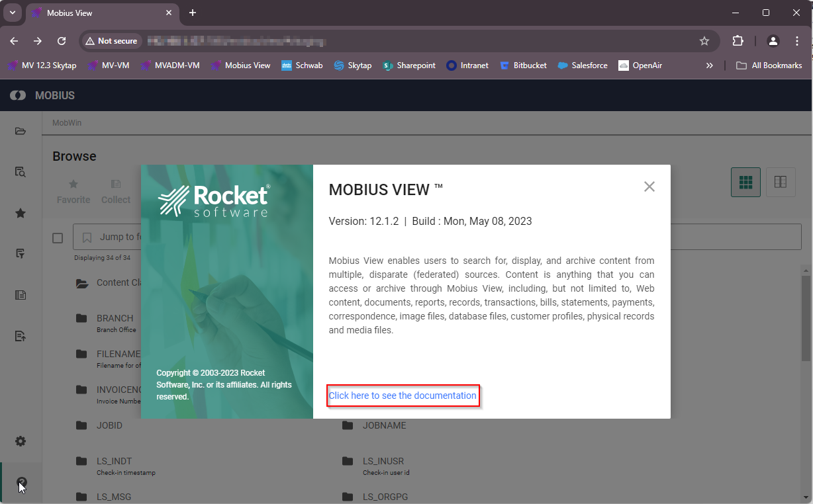Click the document search icon in sidebar
The height and width of the screenshot is (504, 813).
(21, 172)
